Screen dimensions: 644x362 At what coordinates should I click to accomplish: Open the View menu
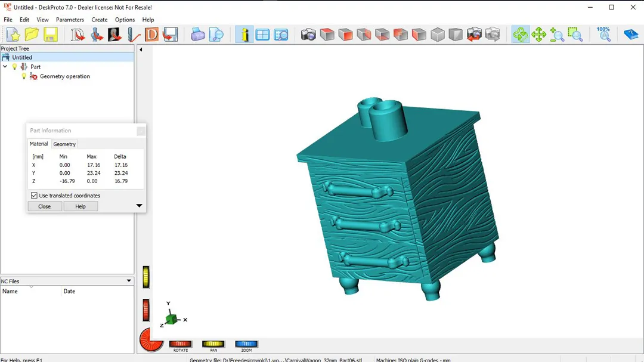[42, 20]
